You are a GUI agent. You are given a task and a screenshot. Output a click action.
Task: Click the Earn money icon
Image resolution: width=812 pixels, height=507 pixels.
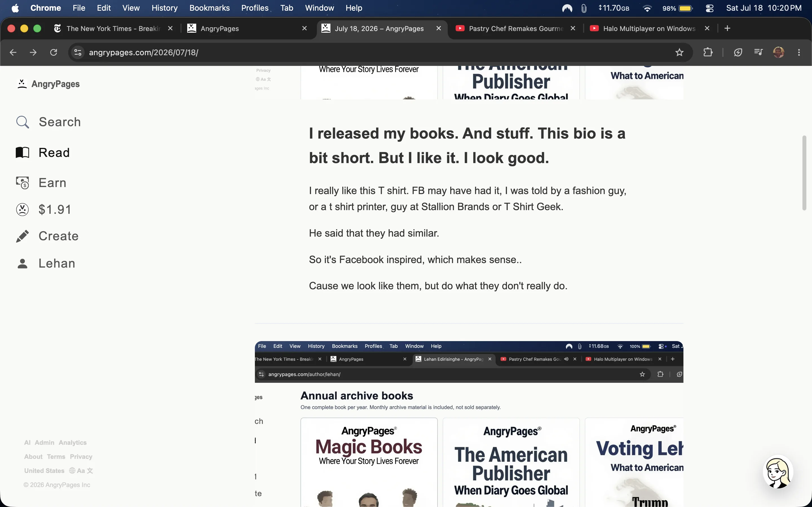[23, 183]
